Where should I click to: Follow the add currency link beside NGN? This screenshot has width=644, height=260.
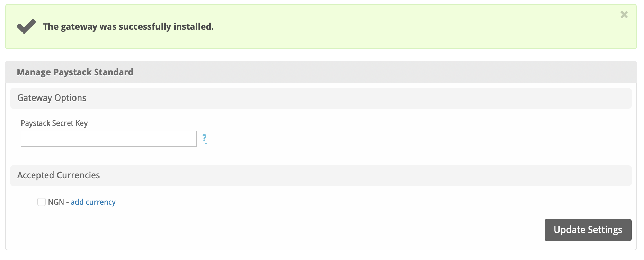93,202
